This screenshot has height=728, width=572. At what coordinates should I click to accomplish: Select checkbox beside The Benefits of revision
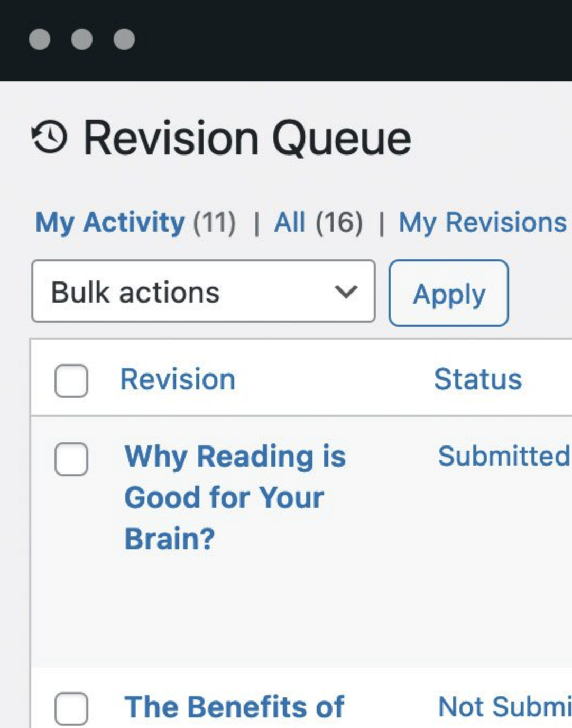click(x=71, y=708)
